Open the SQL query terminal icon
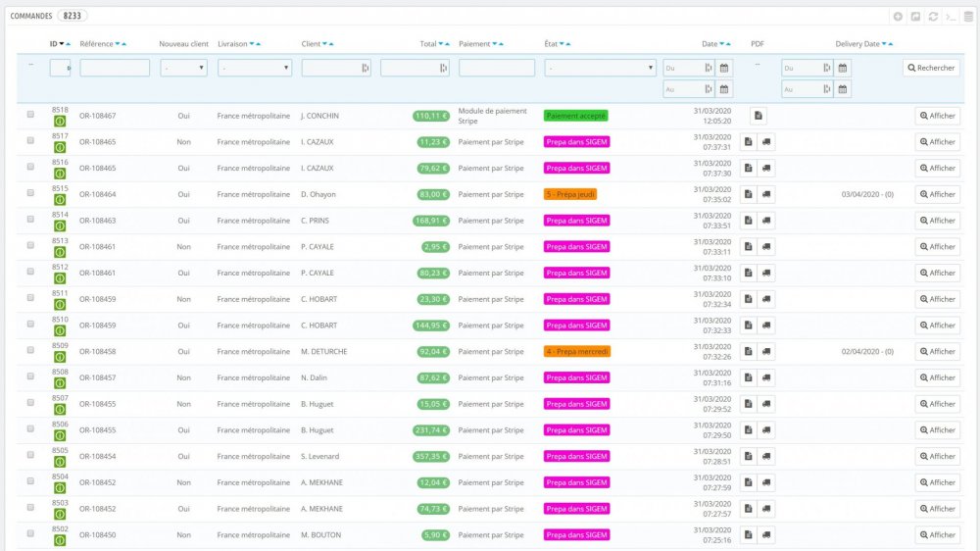 pos(951,17)
